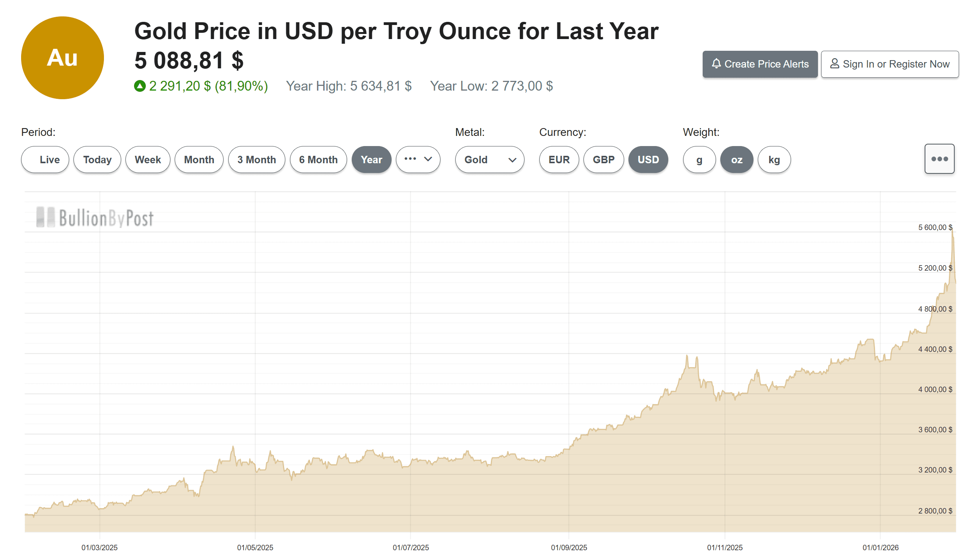Screen dimensions: 979x560
Task: Select the 3 Month period
Action: pos(256,160)
